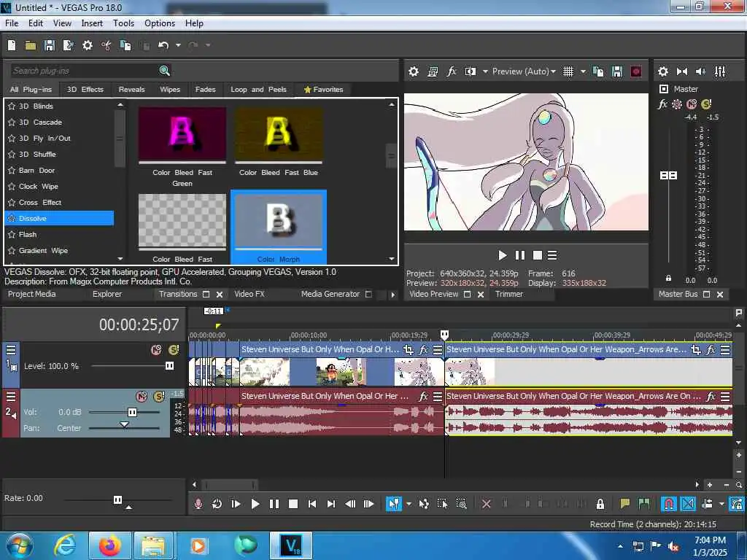Adjust audio track Vol slider
This screenshot has height=560, width=747.
pos(133,412)
